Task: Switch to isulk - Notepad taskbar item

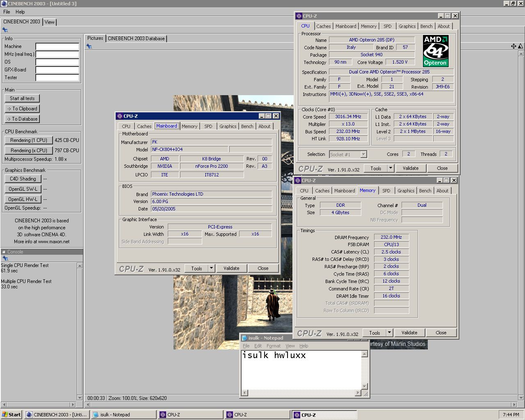Action: coord(123,415)
